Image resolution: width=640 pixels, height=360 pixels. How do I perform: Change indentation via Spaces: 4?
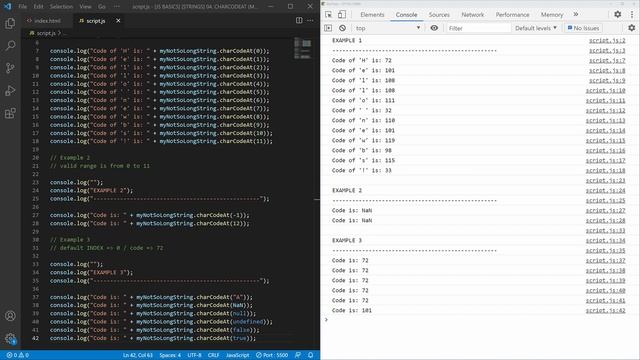[170, 355]
